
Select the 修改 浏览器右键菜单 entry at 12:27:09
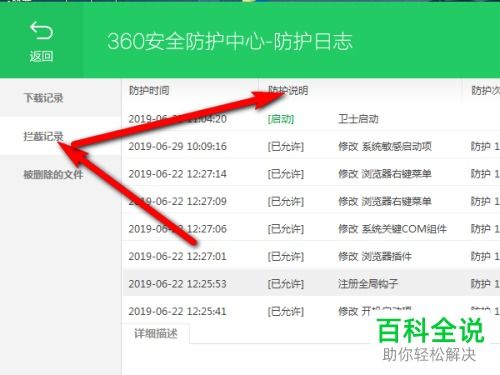click(x=385, y=201)
